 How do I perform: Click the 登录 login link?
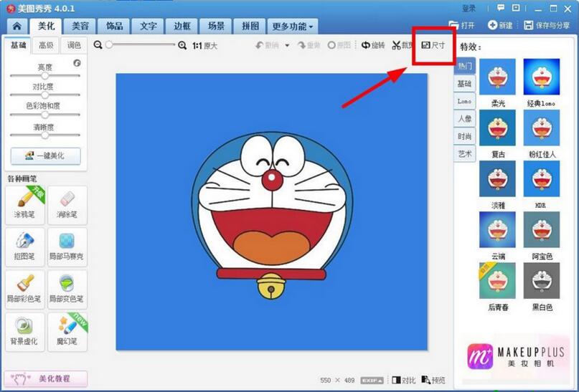(x=469, y=8)
